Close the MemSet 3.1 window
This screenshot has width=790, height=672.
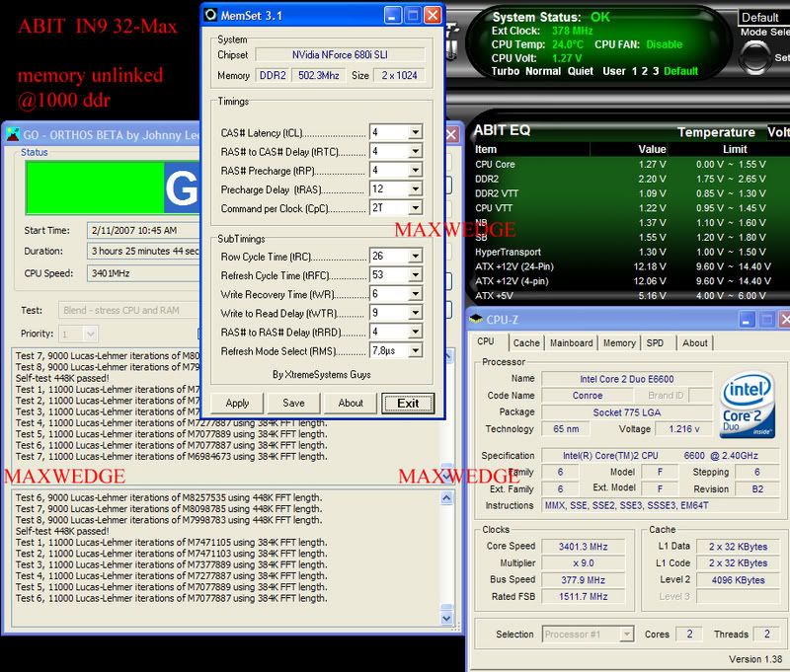coord(433,15)
